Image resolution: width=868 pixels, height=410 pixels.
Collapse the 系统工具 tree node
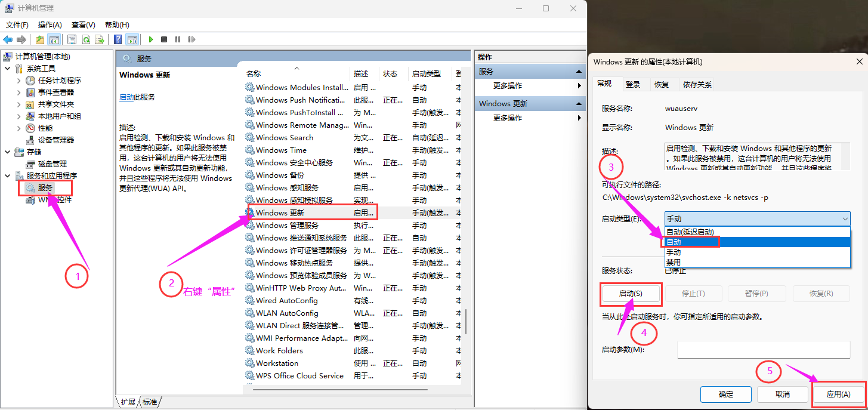(8, 69)
